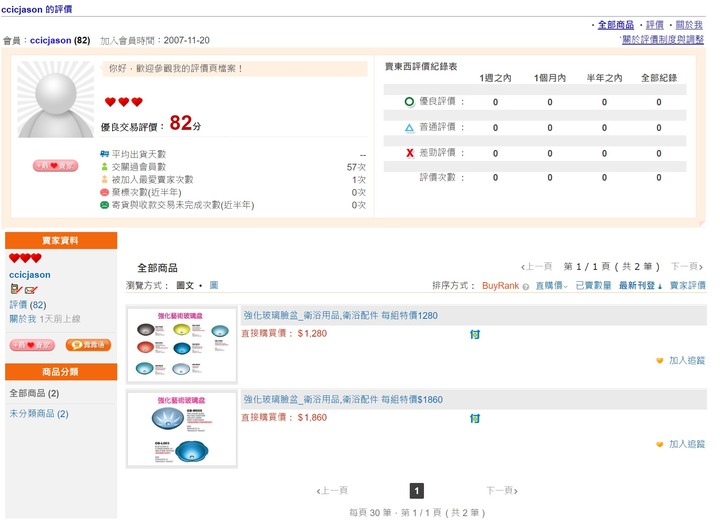
Task: Click the 全部紀錄 column header
Action: [659, 78]
